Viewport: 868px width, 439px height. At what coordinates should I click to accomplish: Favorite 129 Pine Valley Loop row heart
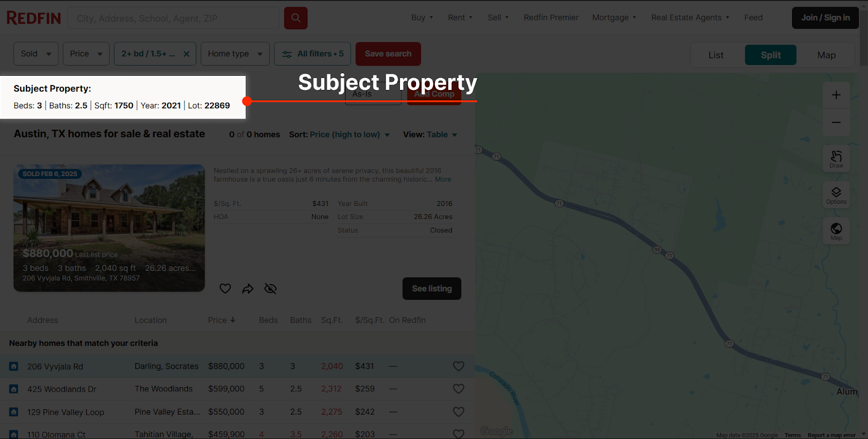(x=458, y=412)
